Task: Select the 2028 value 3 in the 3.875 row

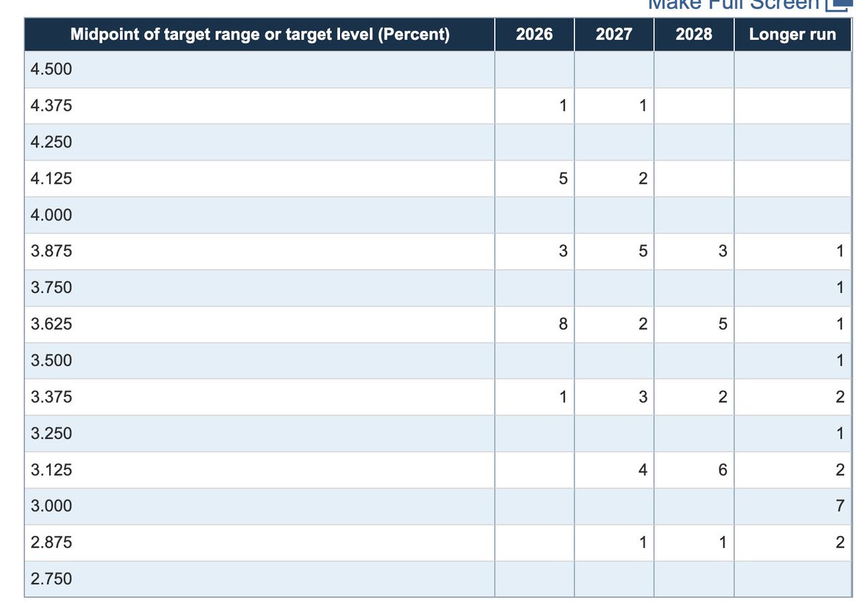Action: [x=722, y=252]
